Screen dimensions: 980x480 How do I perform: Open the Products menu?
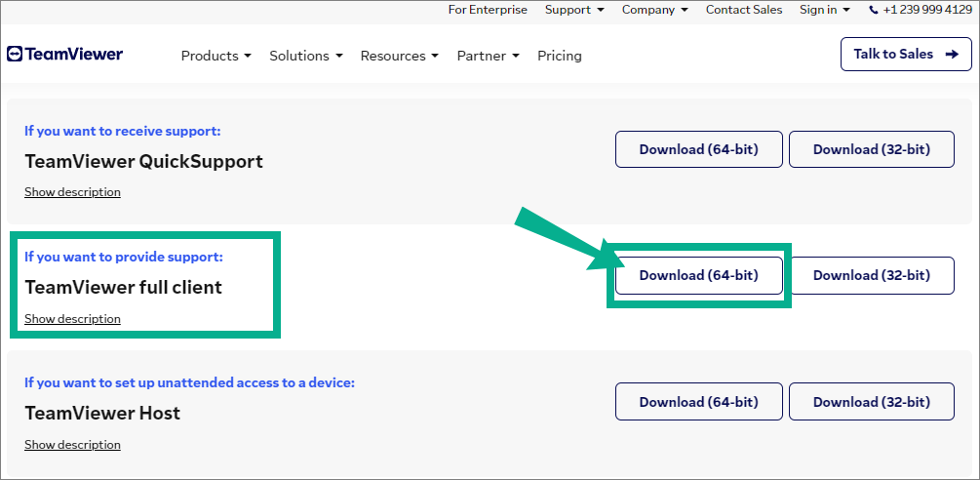tap(216, 56)
